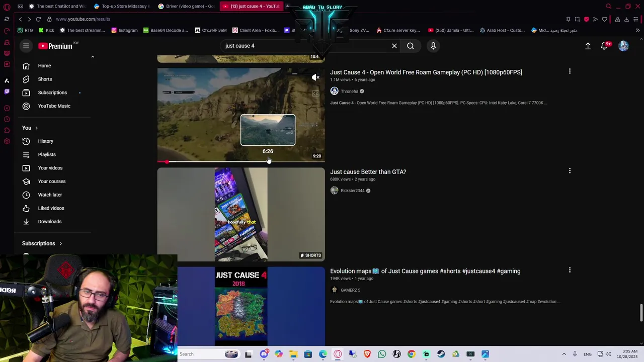Open the Rickster2344 channel
The height and width of the screenshot is (362, 644).
point(352,191)
